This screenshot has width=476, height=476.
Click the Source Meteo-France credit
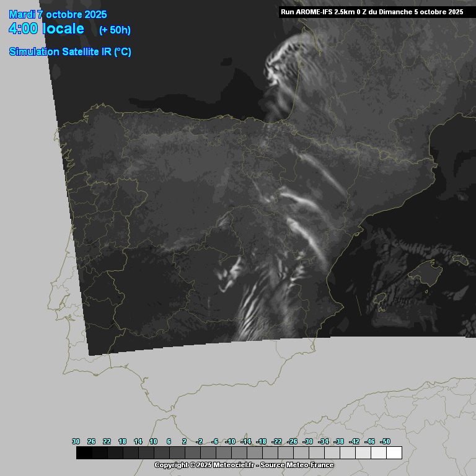[299, 465]
